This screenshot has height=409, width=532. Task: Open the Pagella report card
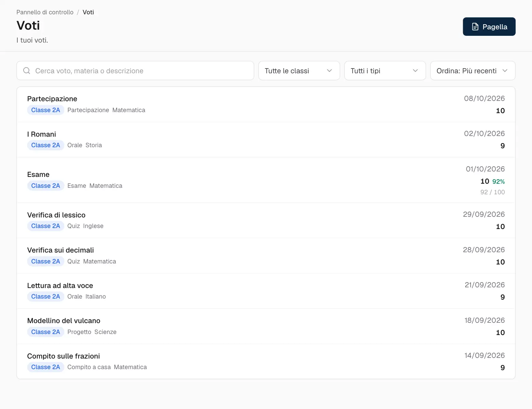[489, 27]
